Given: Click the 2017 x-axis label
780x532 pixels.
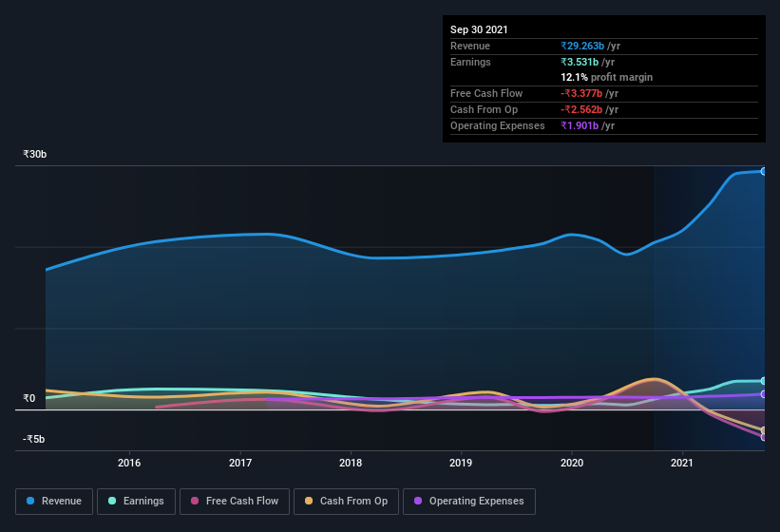Looking at the screenshot, I should tap(240, 463).
